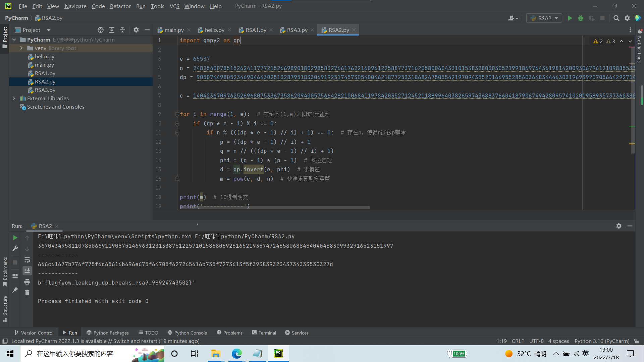Open Search Everywhere magnifier icon
Screen dimensions: 644x362
pos(616,18)
